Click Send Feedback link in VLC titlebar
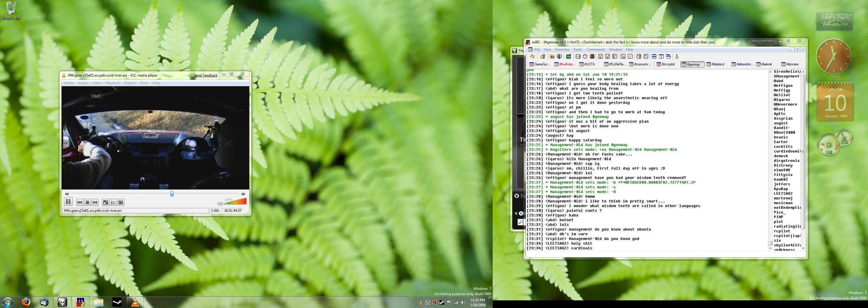This screenshot has height=308, width=868. 206,75
